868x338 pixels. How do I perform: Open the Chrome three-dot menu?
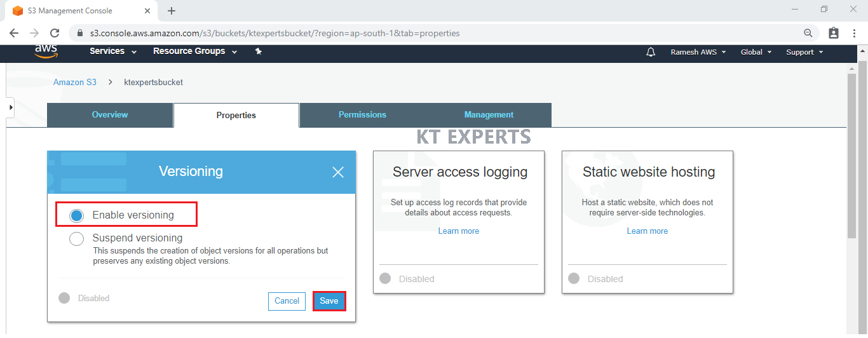(x=855, y=33)
